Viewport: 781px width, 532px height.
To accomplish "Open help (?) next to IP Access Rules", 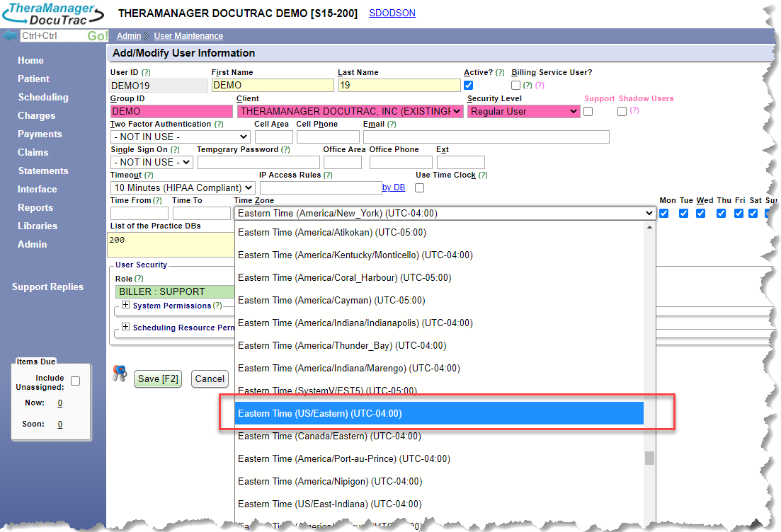I will tap(328, 175).
